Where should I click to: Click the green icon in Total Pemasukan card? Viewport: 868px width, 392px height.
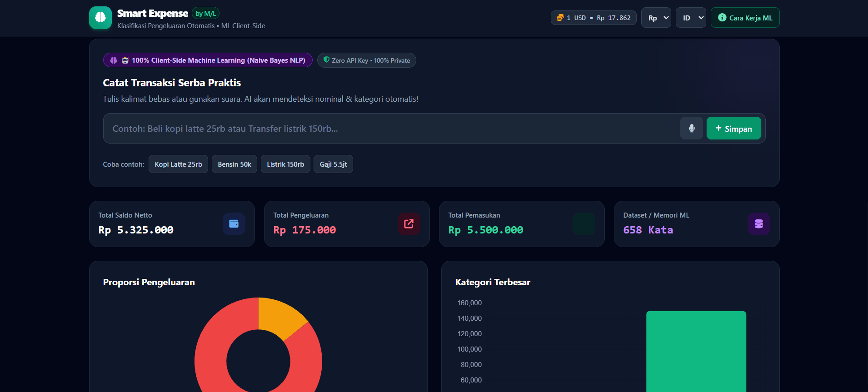click(x=584, y=224)
